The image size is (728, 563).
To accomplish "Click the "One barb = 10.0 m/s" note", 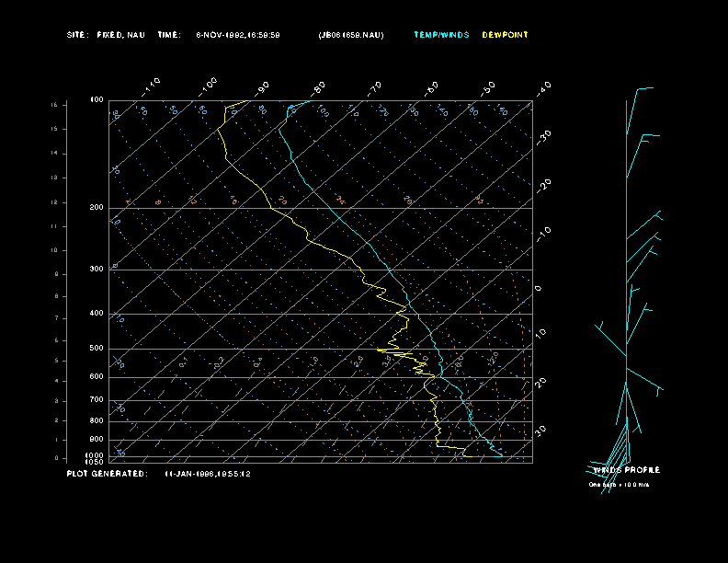I will click(619, 485).
